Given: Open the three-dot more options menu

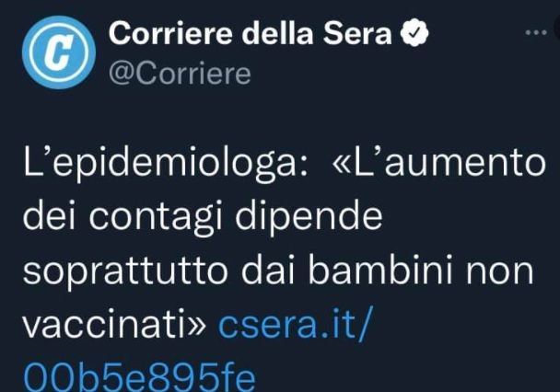Looking at the screenshot, I should (536, 33).
